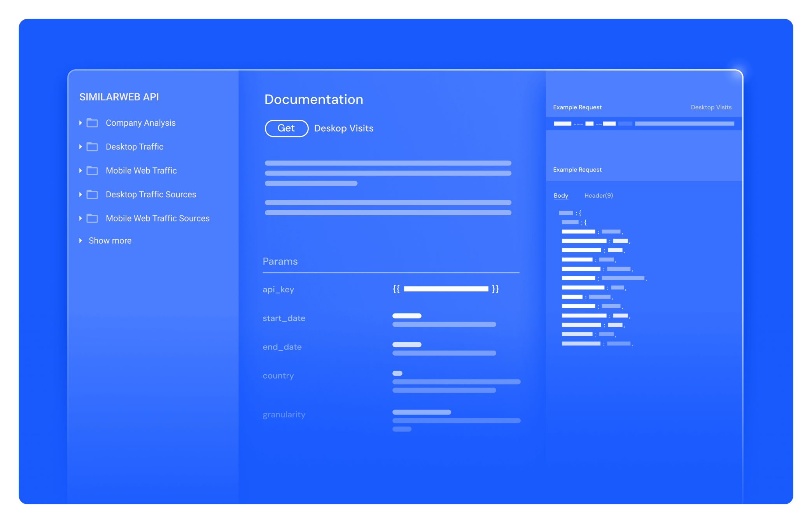Image resolution: width=812 pixels, height=523 pixels.
Task: Expand the Desktop Traffic tree item
Action: click(83, 146)
